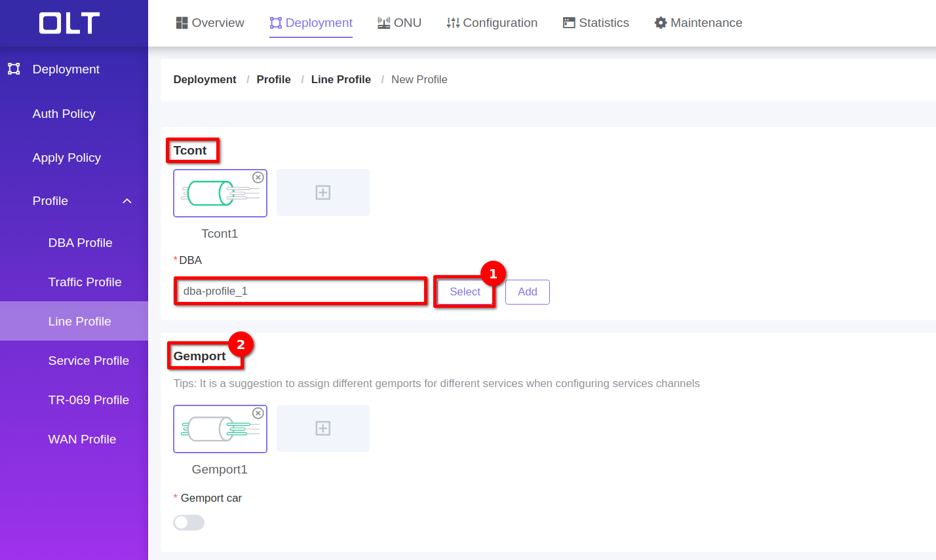Enable the Gemport car toggle
This screenshot has width=936, height=560.
pos(189,523)
